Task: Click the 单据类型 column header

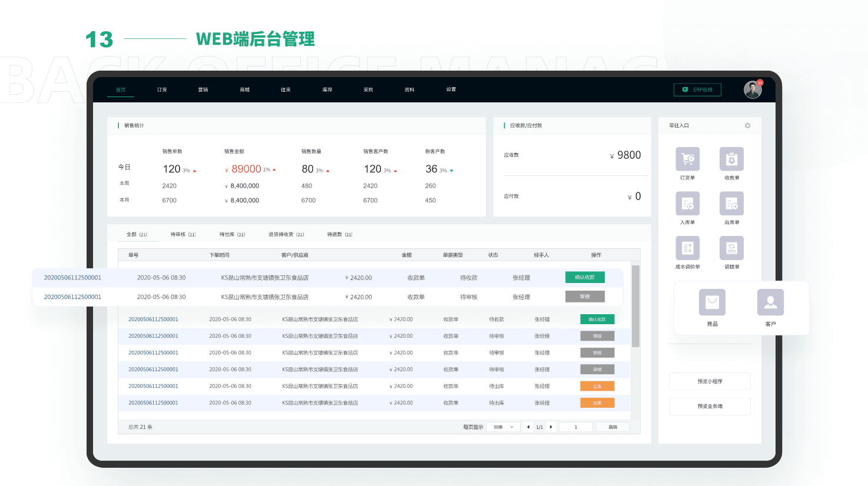Action: [453, 255]
